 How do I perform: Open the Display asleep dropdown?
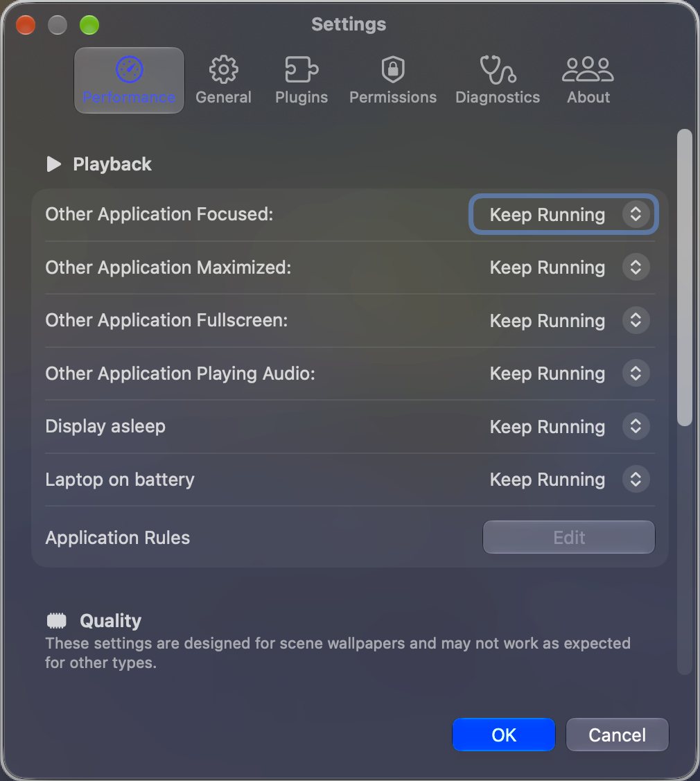coord(568,426)
